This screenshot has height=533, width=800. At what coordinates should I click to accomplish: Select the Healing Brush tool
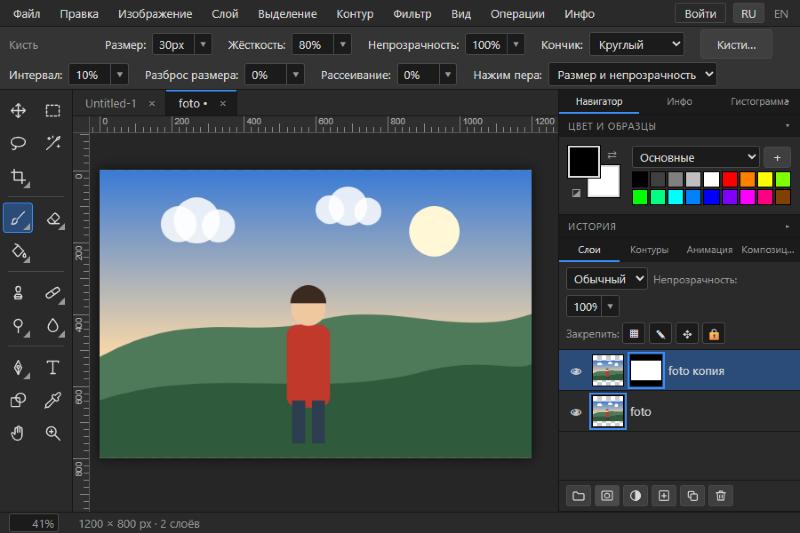coord(53,293)
